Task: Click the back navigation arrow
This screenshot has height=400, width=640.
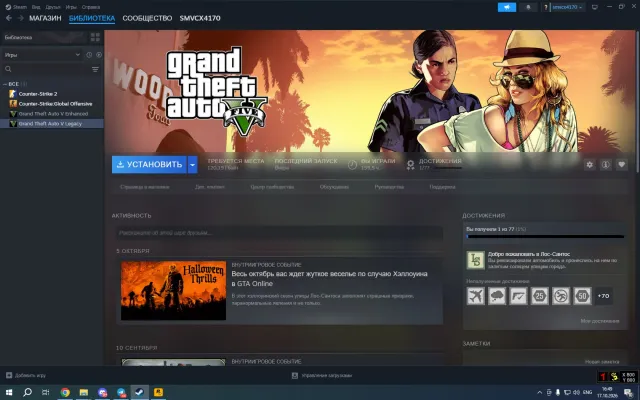Action: (9, 18)
